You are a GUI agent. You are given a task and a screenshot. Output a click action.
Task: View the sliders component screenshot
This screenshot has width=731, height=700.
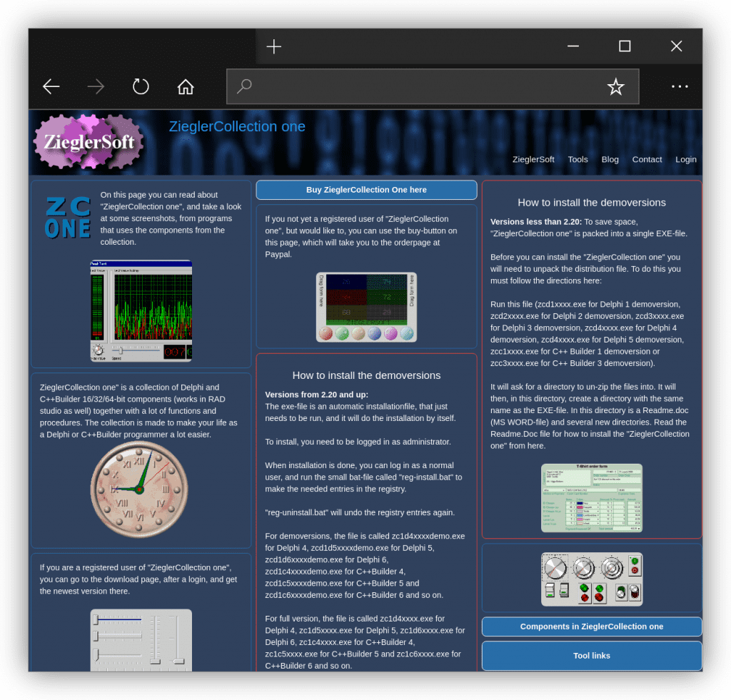(x=141, y=640)
